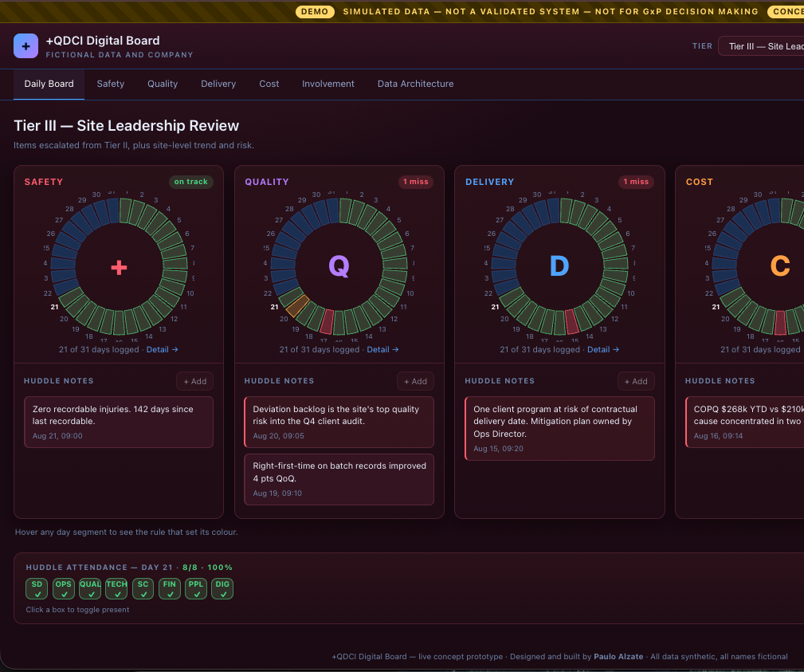Viewport: 804px width, 672px height.
Task: Switch to the Daily Board tab
Action: pos(49,84)
